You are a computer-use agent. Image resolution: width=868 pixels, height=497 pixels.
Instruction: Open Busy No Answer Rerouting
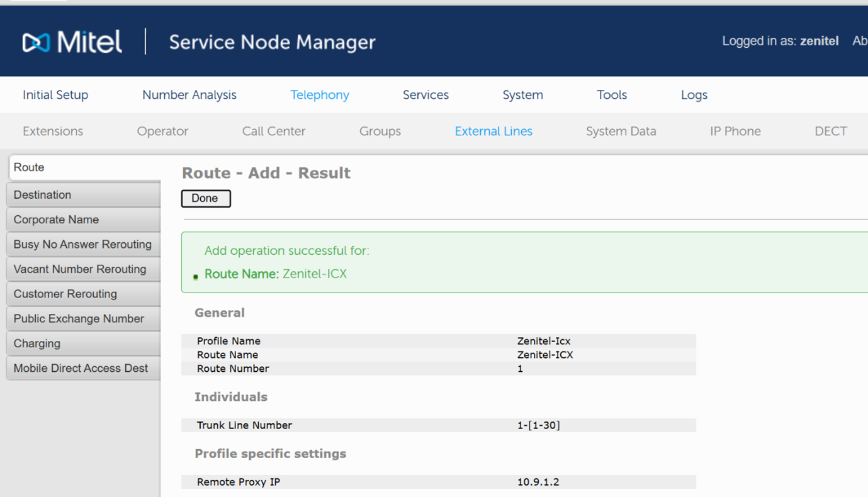84,245
